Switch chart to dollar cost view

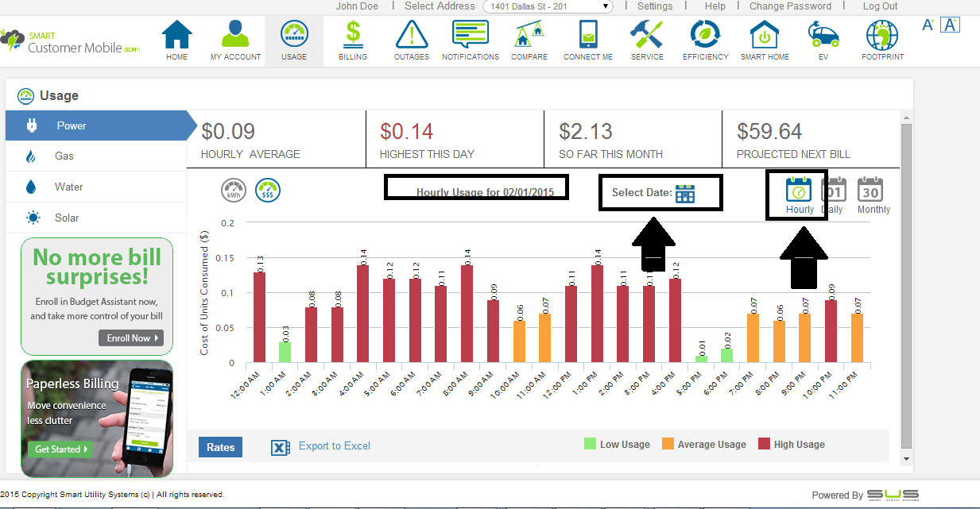[x=268, y=190]
